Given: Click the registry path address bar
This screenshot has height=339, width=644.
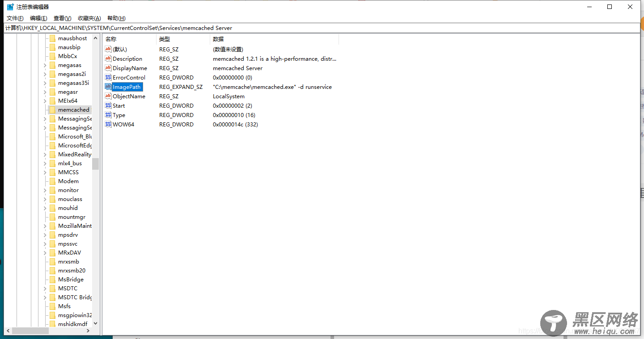Looking at the screenshot, I should [322, 28].
